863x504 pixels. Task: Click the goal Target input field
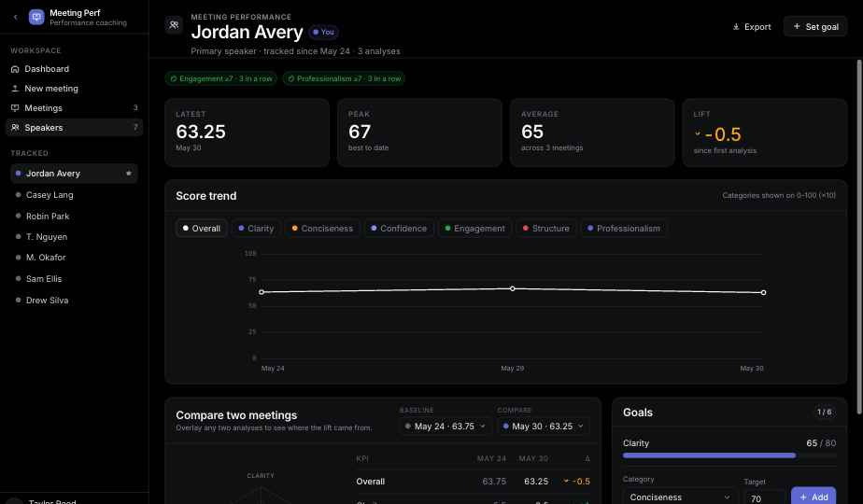point(765,497)
